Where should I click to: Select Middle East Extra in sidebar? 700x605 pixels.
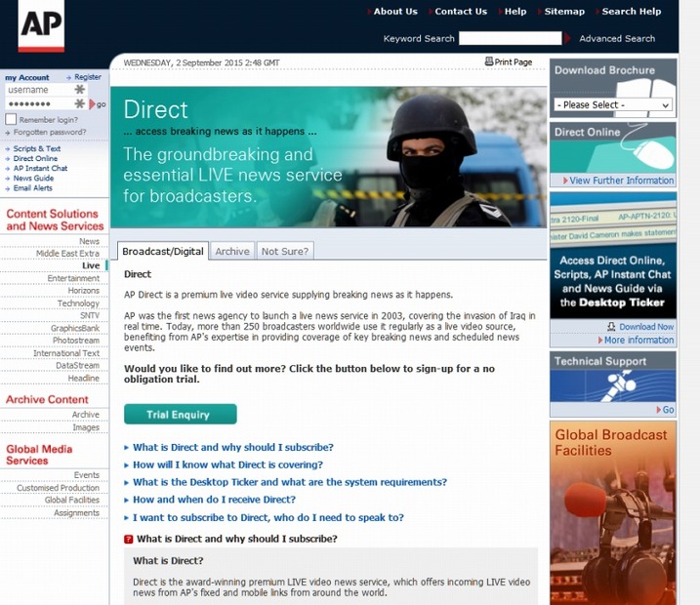[67, 254]
